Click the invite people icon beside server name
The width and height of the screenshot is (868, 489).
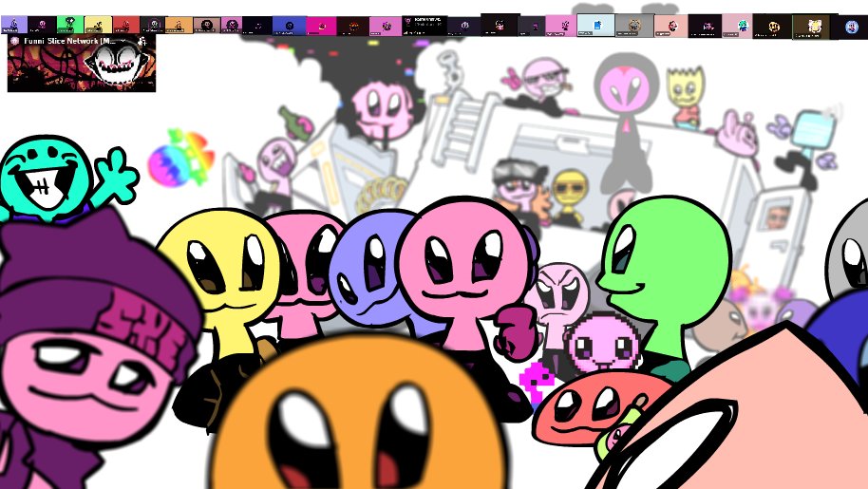pyautogui.click(x=142, y=41)
